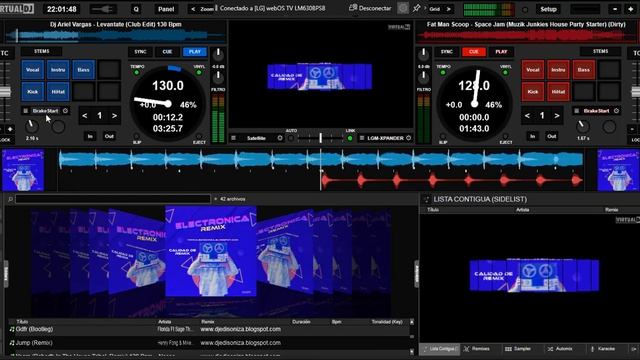The width and height of the screenshot is (640, 360).
Task: Click the minus button in the top right
Action: 615,9
